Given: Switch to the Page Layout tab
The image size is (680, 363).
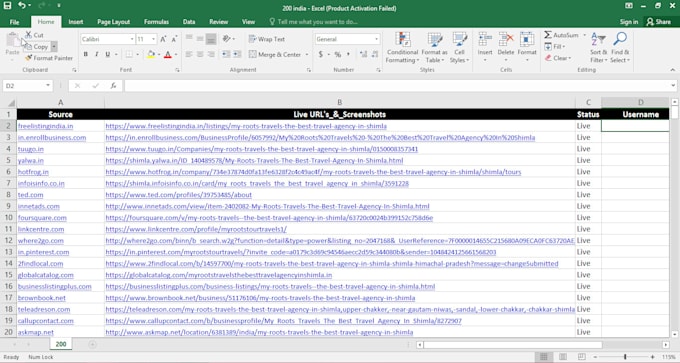Looking at the screenshot, I should click(114, 22).
